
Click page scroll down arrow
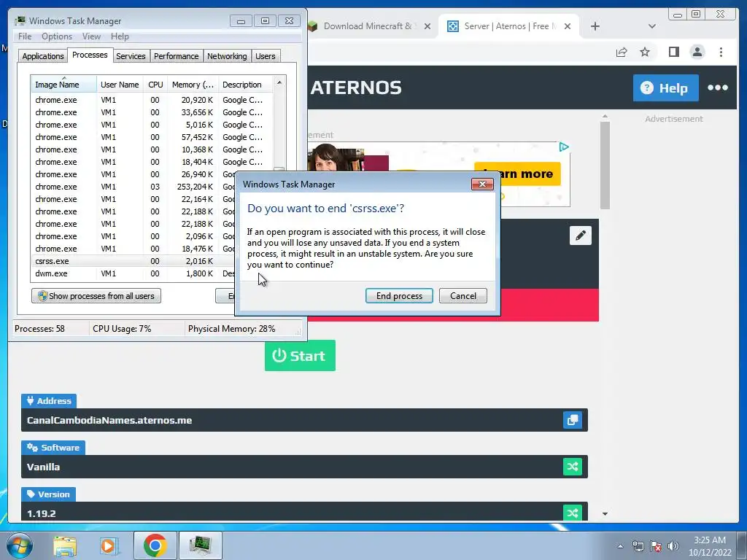point(605,514)
